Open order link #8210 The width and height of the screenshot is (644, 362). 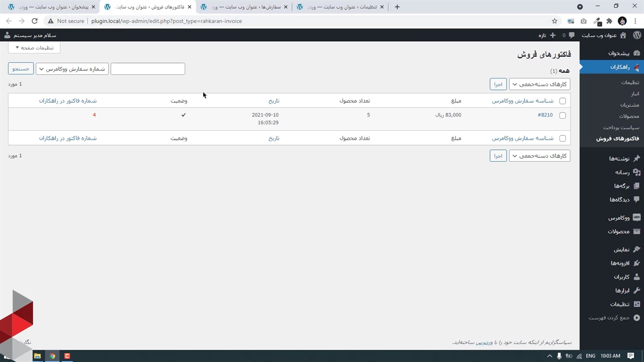tap(545, 115)
